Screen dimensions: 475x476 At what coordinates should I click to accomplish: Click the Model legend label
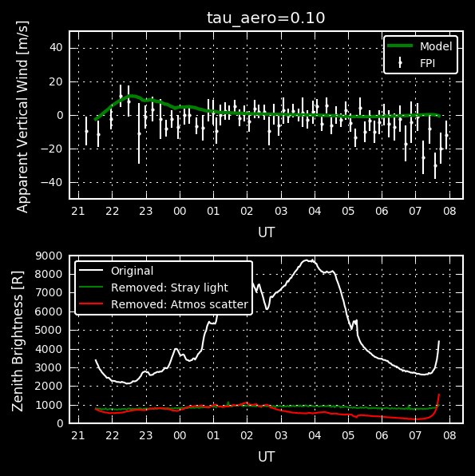[x=436, y=46]
